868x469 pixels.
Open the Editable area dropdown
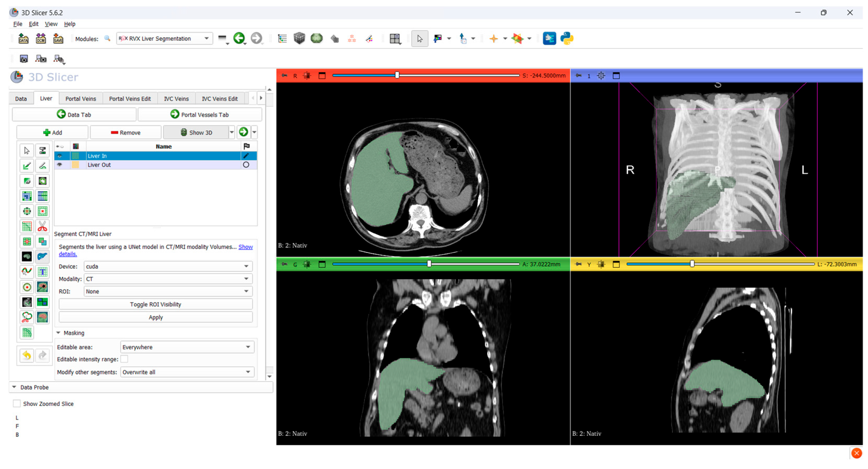pyautogui.click(x=187, y=347)
